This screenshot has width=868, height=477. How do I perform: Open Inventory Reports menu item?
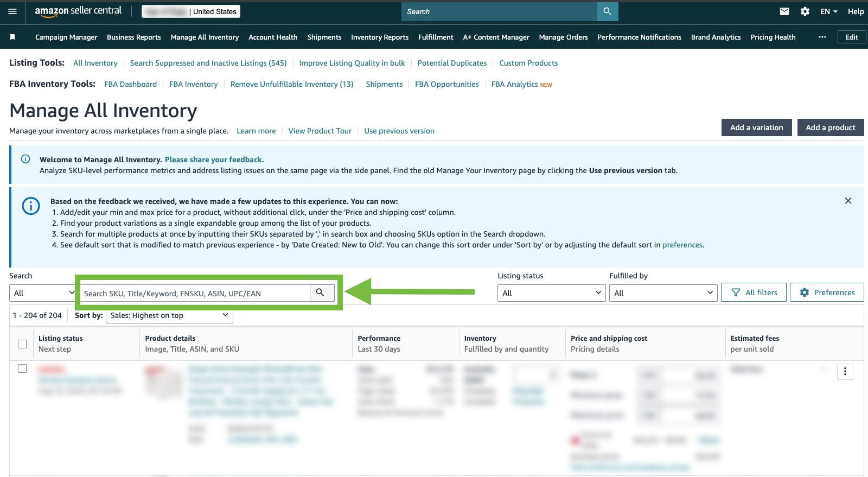pyautogui.click(x=380, y=37)
